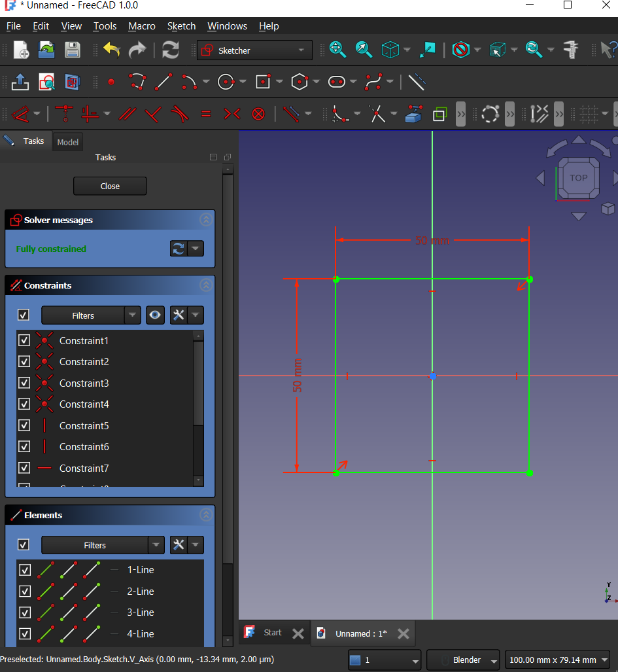Click the Fit All zoom icon
This screenshot has width=618, height=672.
pyautogui.click(x=337, y=50)
